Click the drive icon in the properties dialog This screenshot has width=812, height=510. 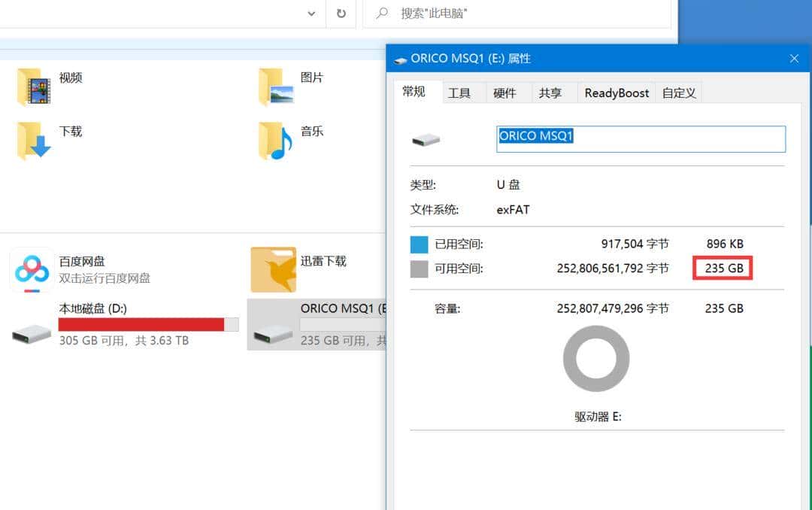point(426,139)
